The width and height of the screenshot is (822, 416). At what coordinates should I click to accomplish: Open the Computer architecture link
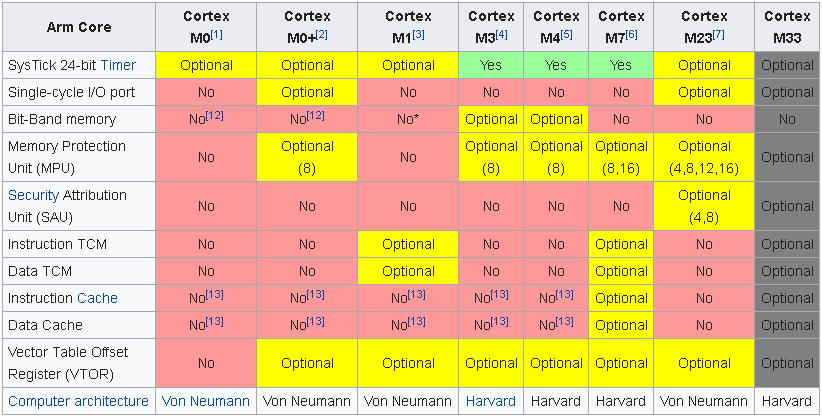[79, 401]
